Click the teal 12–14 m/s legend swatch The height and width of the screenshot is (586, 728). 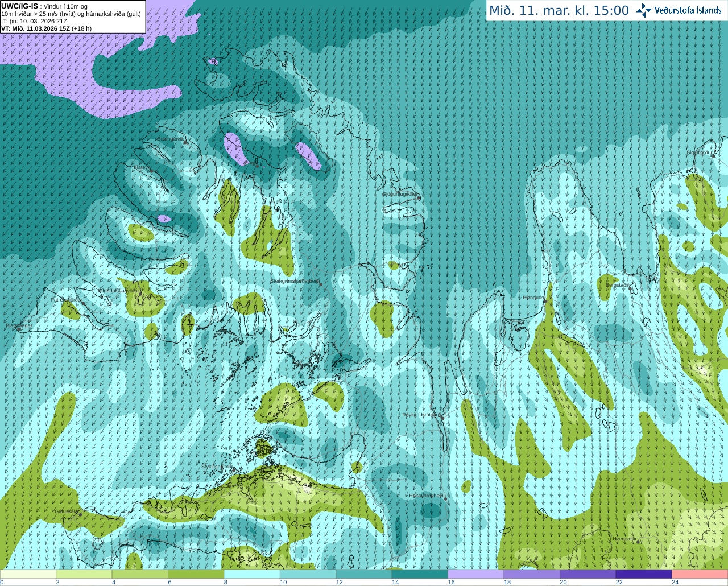[x=364, y=574]
